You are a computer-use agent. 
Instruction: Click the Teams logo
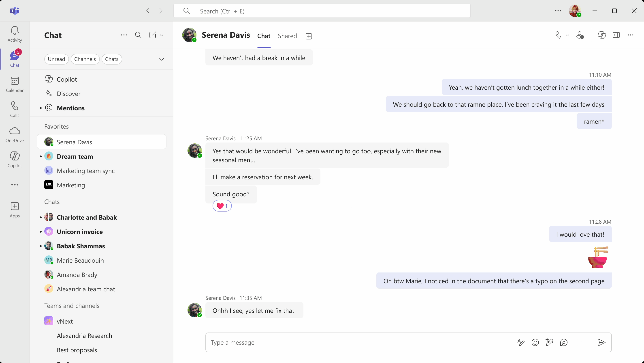[x=15, y=11]
